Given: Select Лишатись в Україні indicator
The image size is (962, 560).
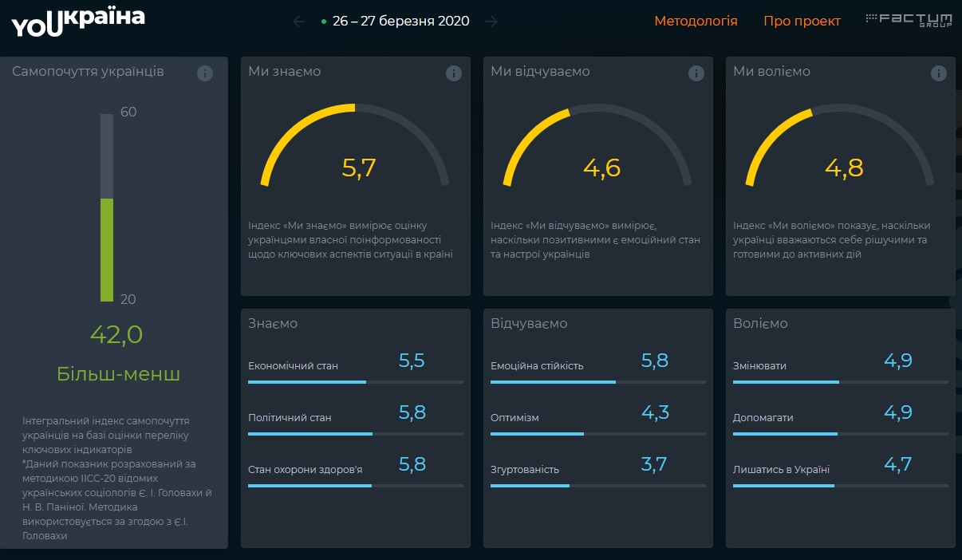Looking at the screenshot, I should tap(781, 470).
